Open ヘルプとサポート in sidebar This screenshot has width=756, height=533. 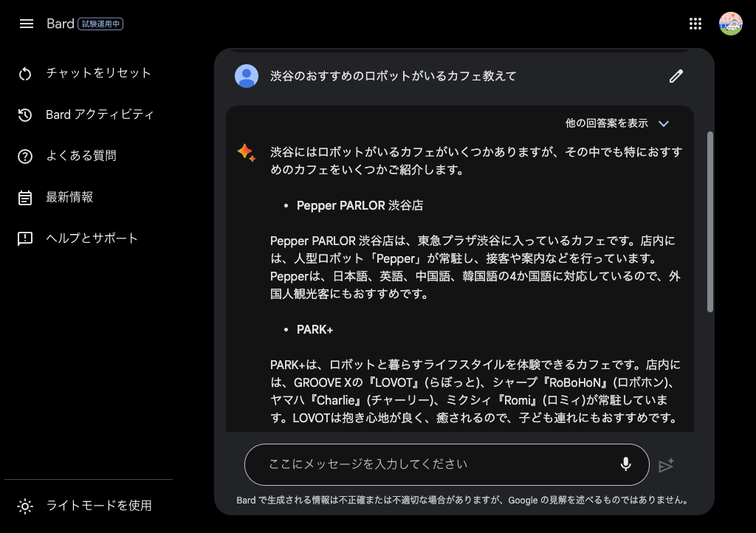[92, 238]
